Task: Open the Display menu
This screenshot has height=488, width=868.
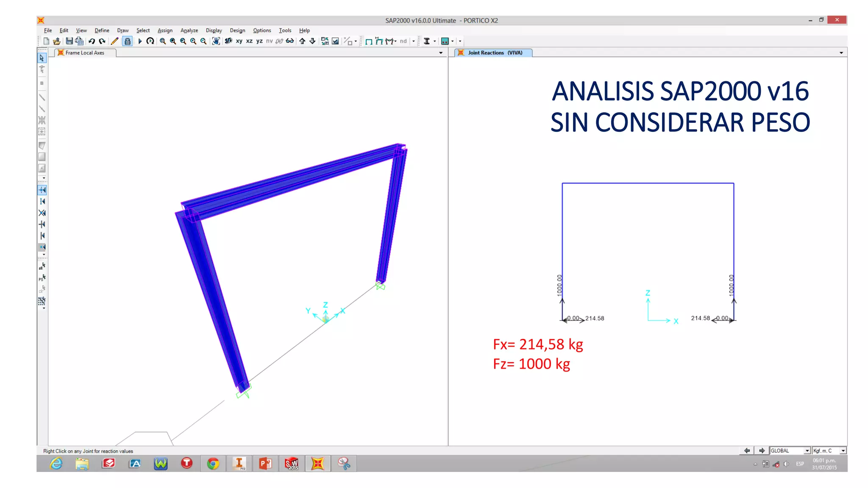Action: click(x=214, y=30)
